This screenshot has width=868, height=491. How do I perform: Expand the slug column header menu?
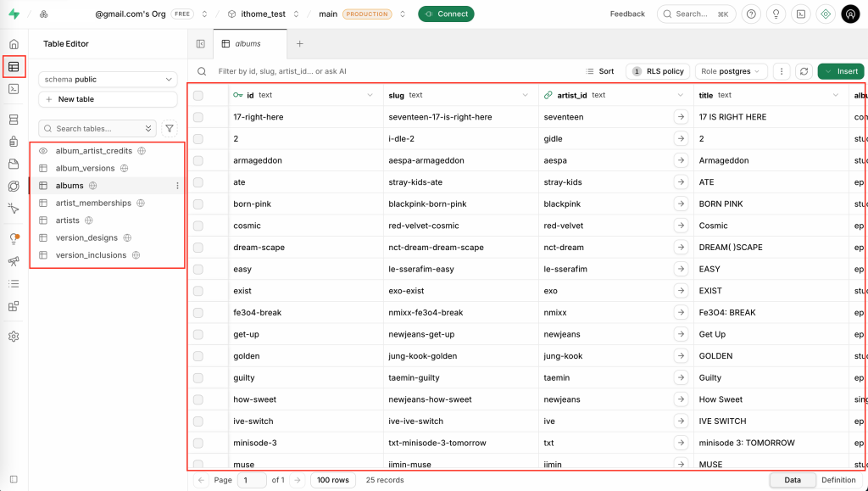(x=525, y=95)
